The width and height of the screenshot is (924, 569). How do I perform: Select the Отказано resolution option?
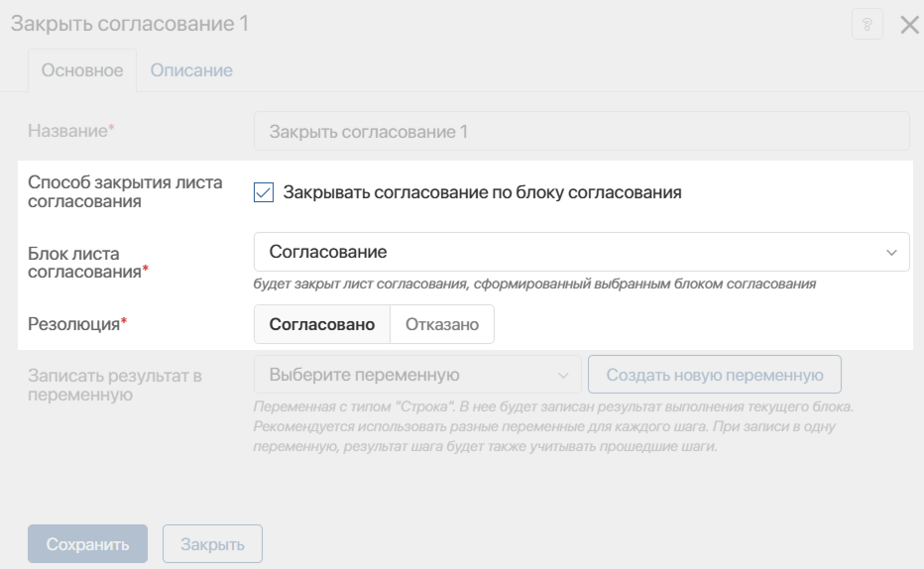[442, 324]
